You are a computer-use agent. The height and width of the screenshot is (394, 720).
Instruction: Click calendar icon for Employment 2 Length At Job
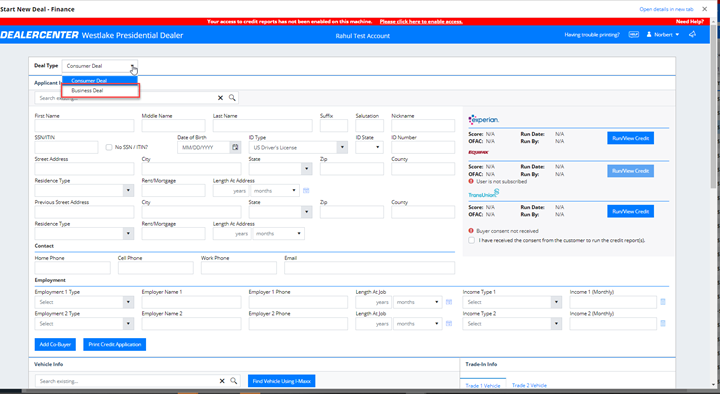(x=449, y=324)
